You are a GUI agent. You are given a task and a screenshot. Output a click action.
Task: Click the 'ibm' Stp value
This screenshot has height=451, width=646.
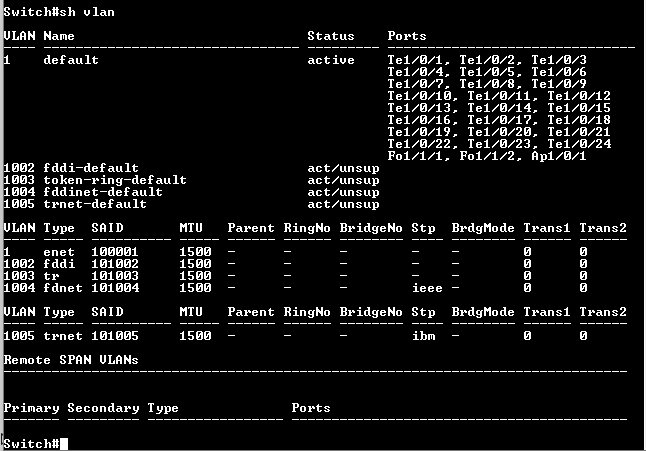(x=423, y=336)
